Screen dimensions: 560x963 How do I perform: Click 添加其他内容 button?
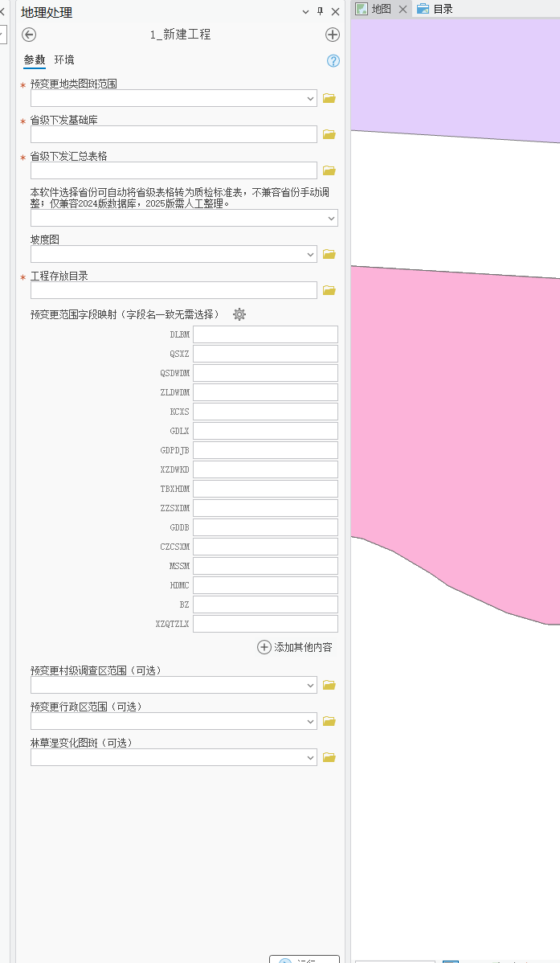(x=295, y=647)
